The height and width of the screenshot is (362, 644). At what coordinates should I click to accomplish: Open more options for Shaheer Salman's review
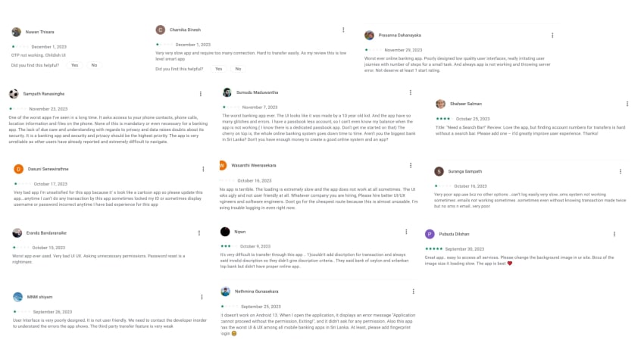pos(627,104)
